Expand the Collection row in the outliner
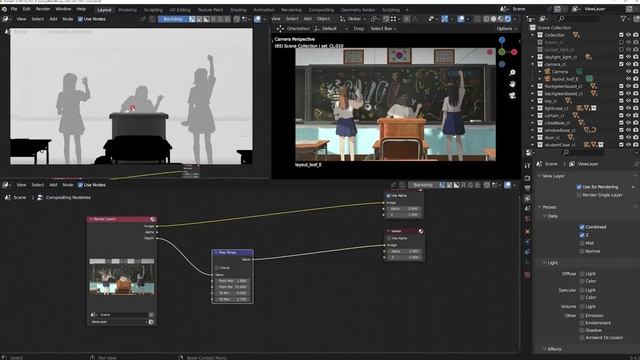640x360 pixels. [533, 35]
